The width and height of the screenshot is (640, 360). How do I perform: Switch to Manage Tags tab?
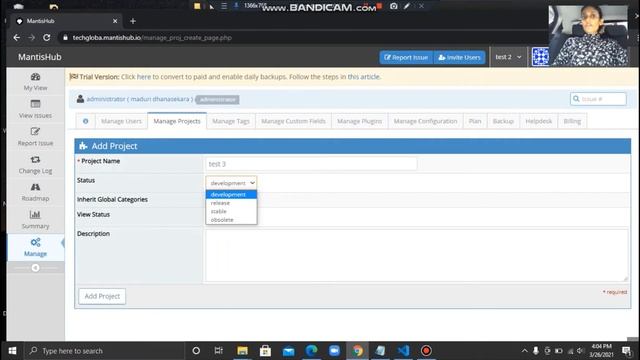(231, 121)
